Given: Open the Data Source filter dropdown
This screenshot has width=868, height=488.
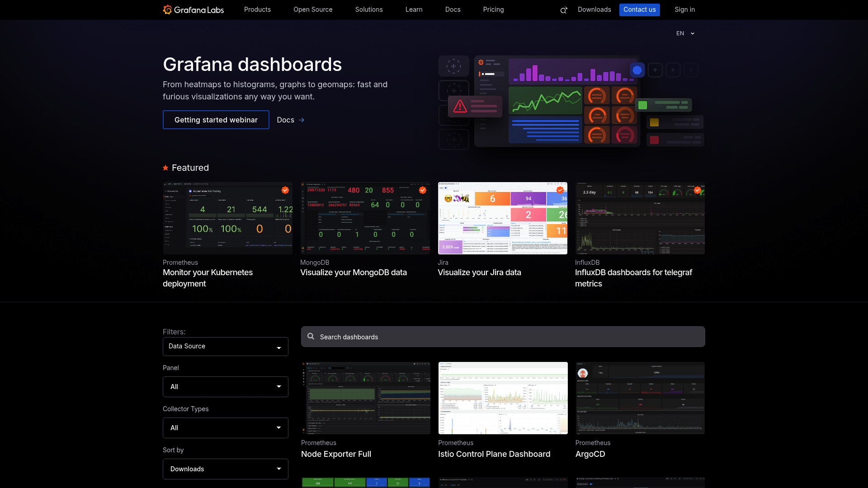Looking at the screenshot, I should [225, 346].
